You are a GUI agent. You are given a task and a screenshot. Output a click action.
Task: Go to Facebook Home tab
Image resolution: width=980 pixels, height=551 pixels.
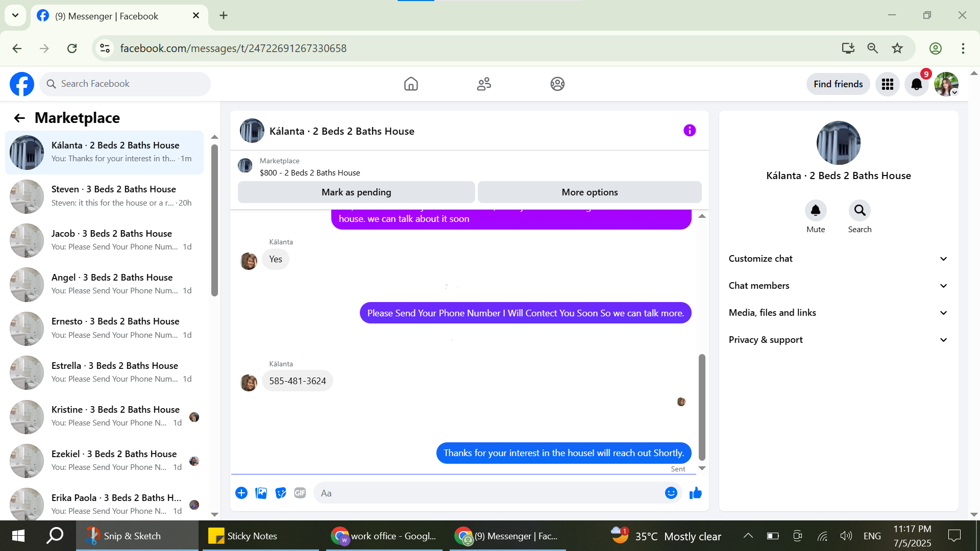[411, 84]
